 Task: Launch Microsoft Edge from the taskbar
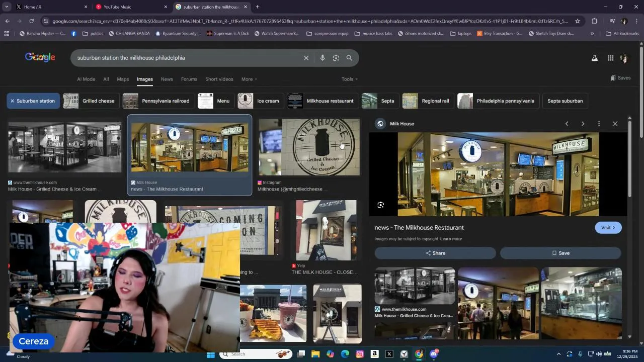tap(345, 354)
